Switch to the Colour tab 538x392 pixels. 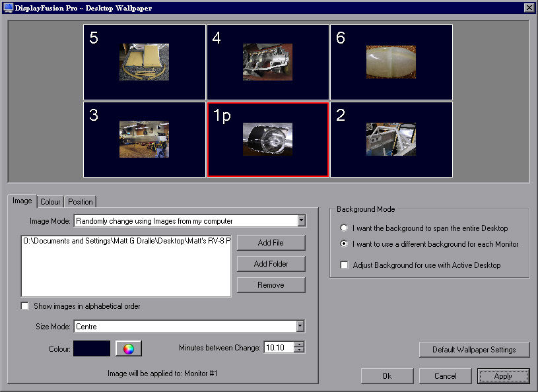click(x=50, y=202)
